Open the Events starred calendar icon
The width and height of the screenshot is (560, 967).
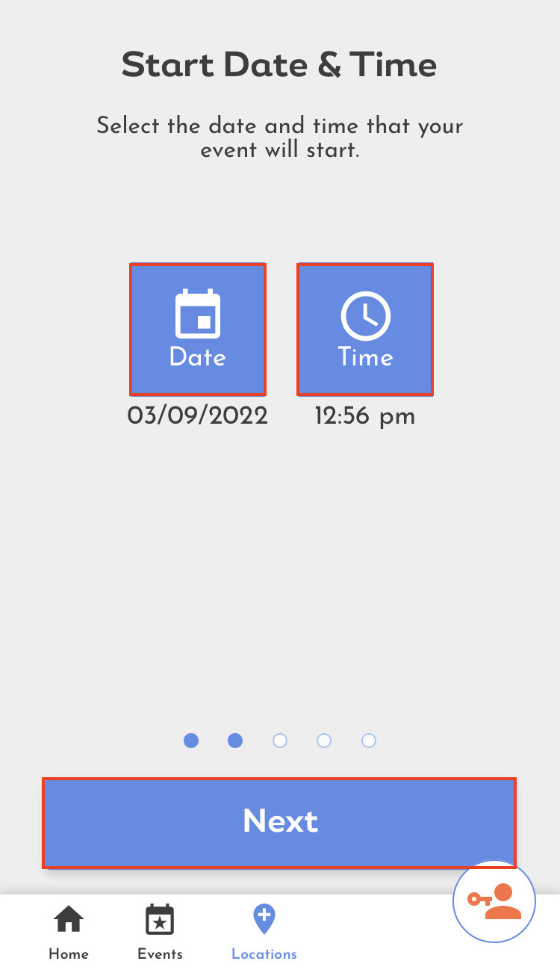pos(160,919)
